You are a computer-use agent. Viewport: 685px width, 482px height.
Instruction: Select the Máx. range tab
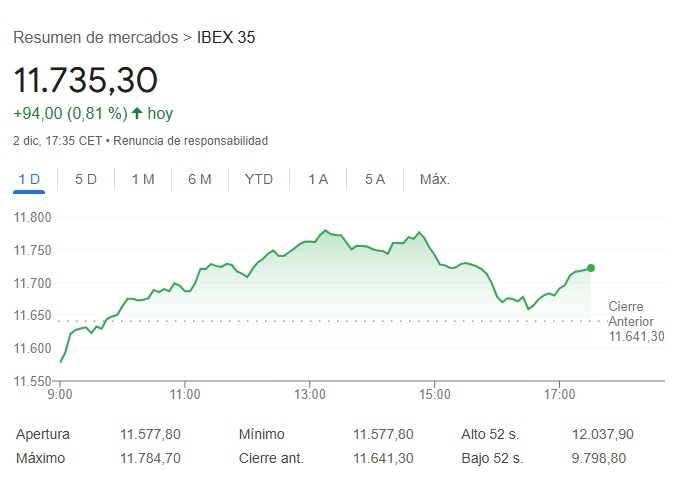click(435, 179)
